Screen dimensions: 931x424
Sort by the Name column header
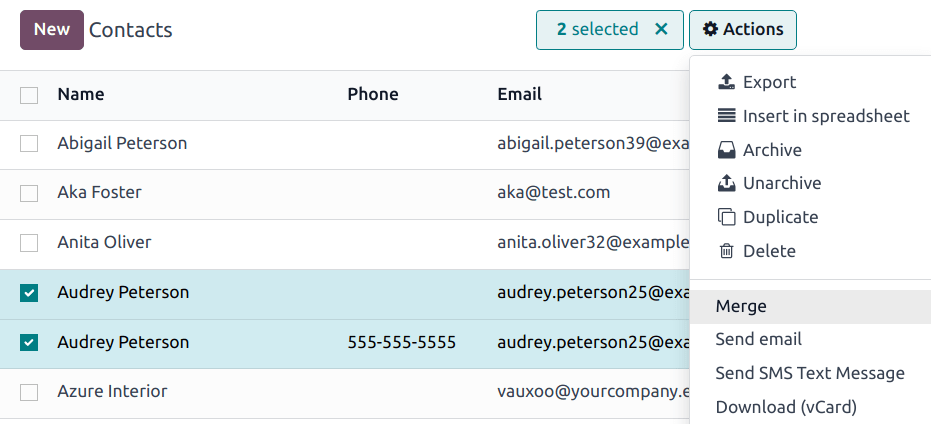pos(81,94)
